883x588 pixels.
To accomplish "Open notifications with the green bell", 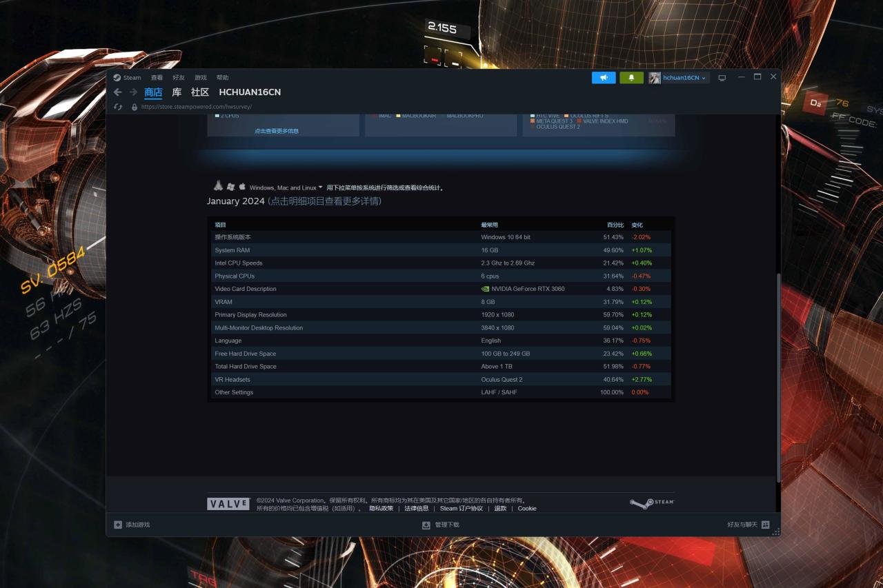I will [631, 78].
